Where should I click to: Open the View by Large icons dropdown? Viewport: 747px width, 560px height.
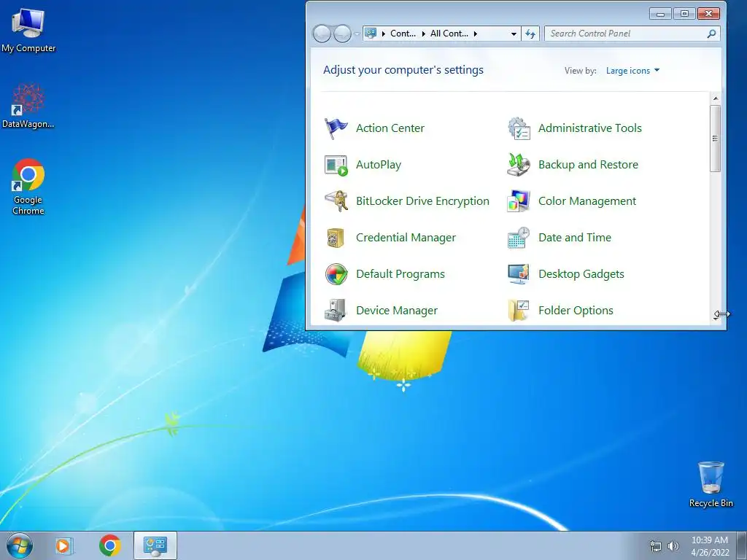632,71
